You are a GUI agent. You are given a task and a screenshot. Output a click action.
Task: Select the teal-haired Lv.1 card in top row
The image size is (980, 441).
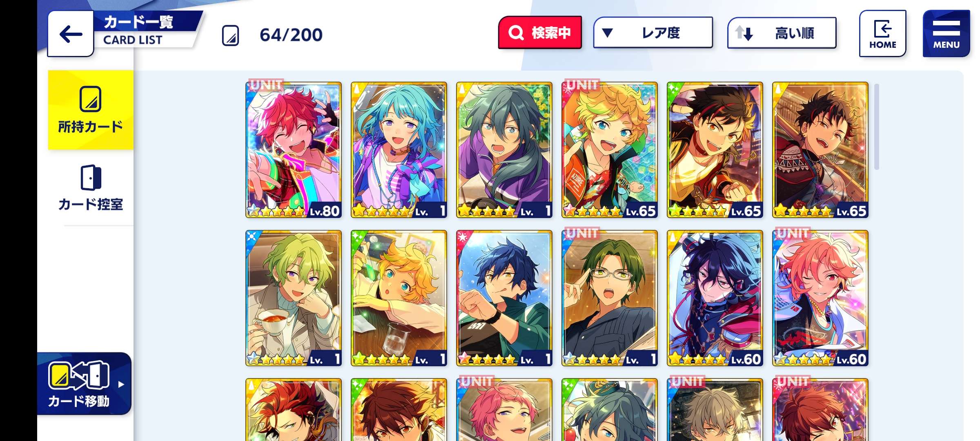[x=399, y=150]
